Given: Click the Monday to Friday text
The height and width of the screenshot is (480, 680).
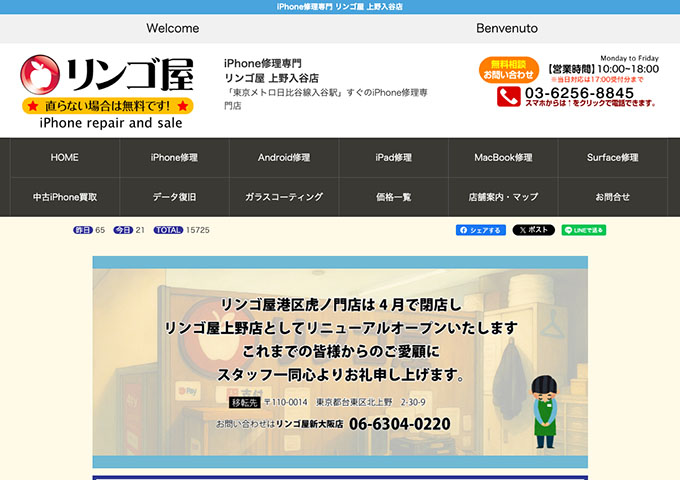Looking at the screenshot, I should 629,58.
